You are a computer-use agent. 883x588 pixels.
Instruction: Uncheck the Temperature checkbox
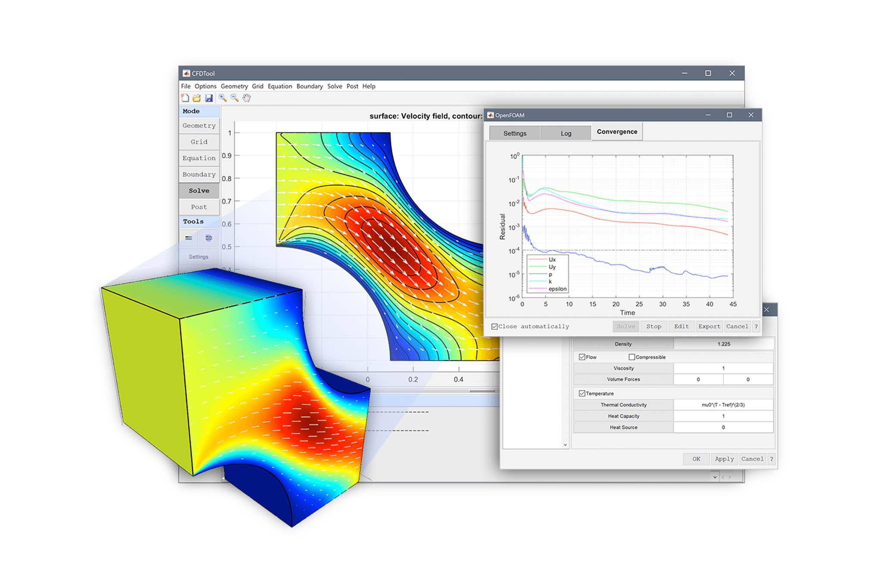[582, 393]
